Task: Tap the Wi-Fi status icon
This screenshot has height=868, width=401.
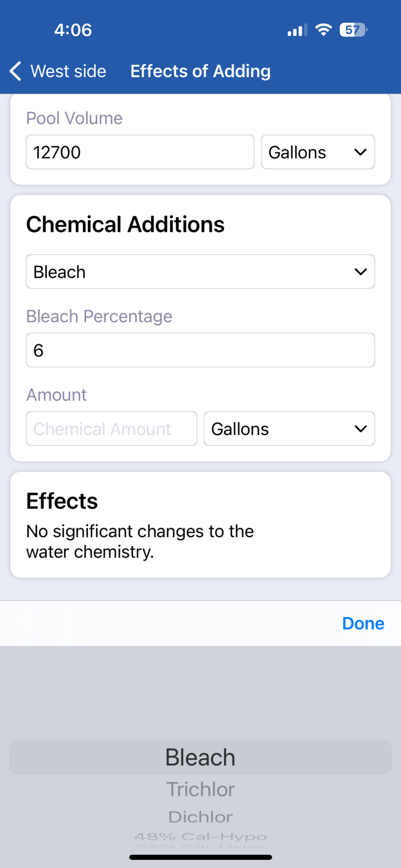Action: 323,30
